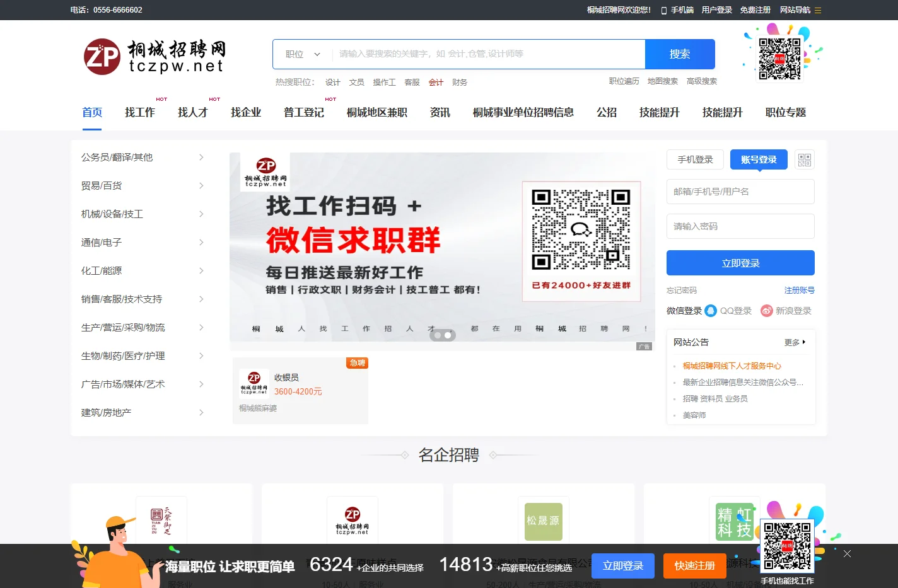Click hot search keyword 会计

(x=436, y=83)
